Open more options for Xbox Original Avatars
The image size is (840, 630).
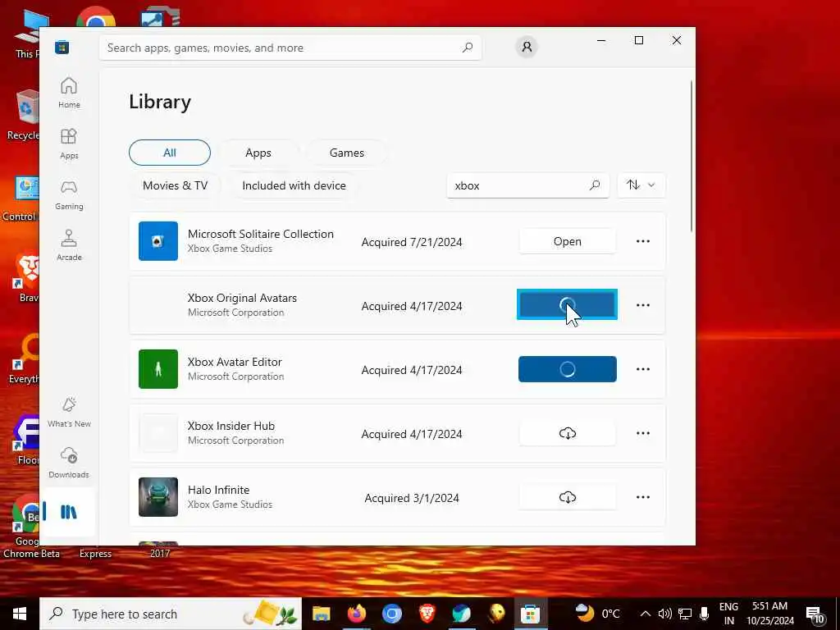click(643, 305)
